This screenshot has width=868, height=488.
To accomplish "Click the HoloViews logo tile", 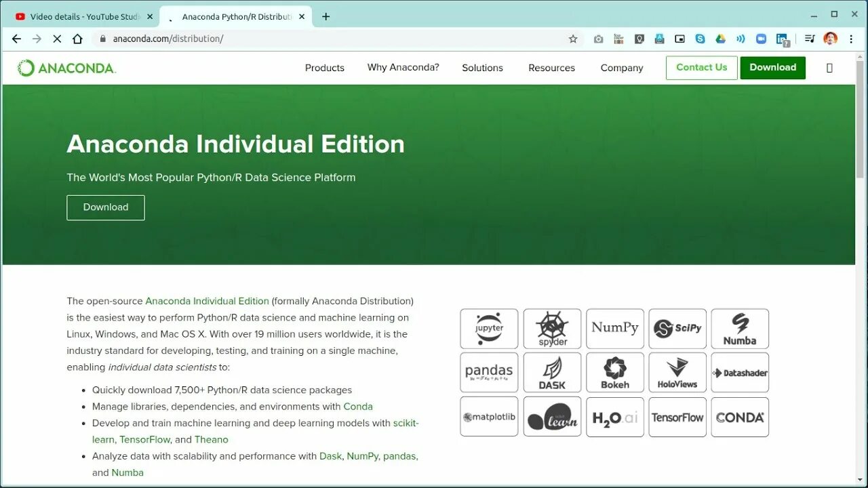I will (677, 372).
